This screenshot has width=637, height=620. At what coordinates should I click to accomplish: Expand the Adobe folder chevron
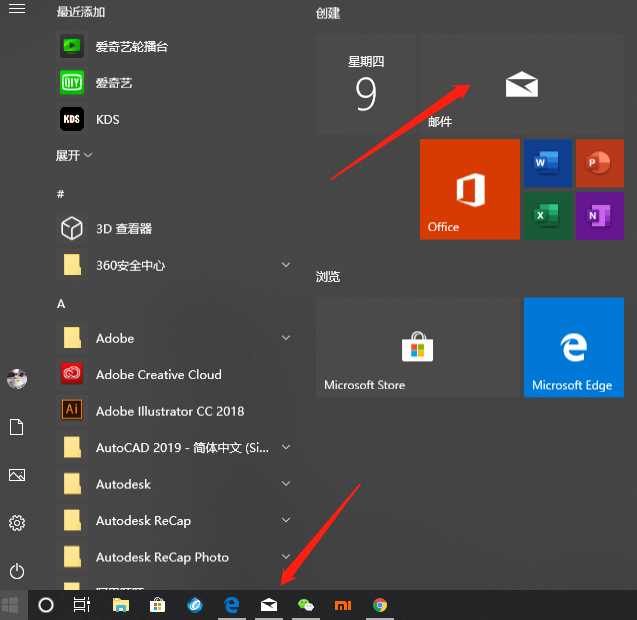tap(286, 338)
